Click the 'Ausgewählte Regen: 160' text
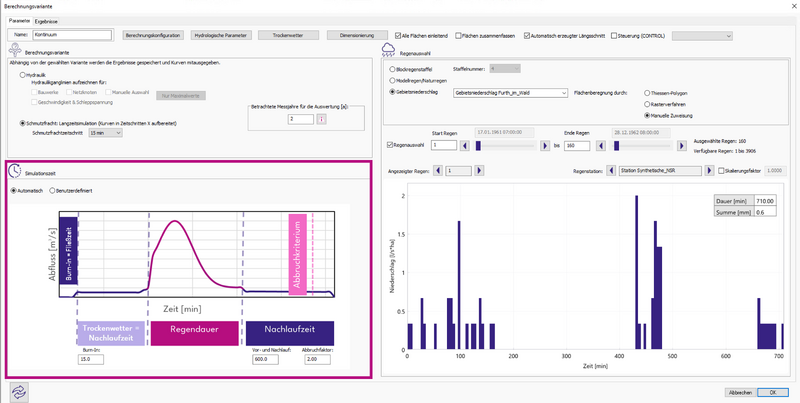 click(x=719, y=140)
